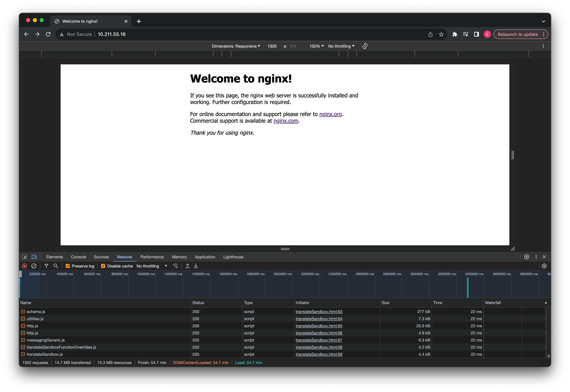This screenshot has width=570, height=392.
Task: Share this page via share icon
Action: tap(430, 34)
